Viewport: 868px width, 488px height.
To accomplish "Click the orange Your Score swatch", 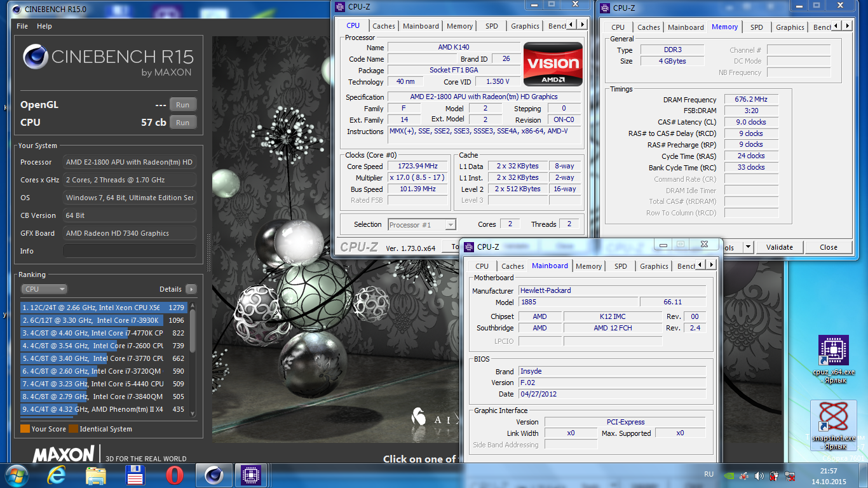I will pyautogui.click(x=25, y=429).
